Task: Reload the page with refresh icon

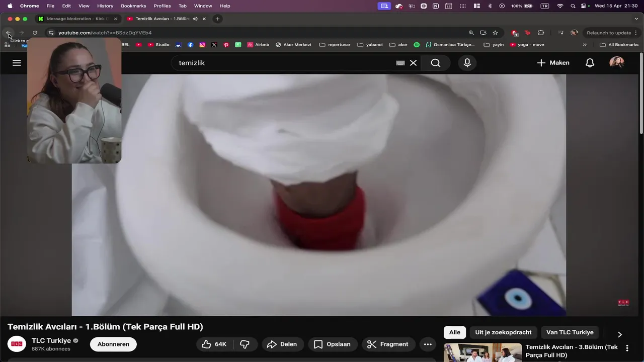Action: (x=35, y=33)
